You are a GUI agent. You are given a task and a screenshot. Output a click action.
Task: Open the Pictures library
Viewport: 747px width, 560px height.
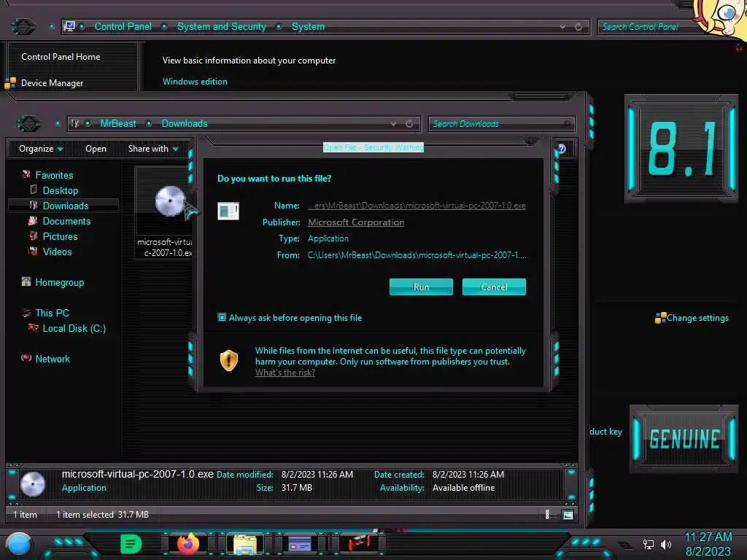pyautogui.click(x=60, y=236)
